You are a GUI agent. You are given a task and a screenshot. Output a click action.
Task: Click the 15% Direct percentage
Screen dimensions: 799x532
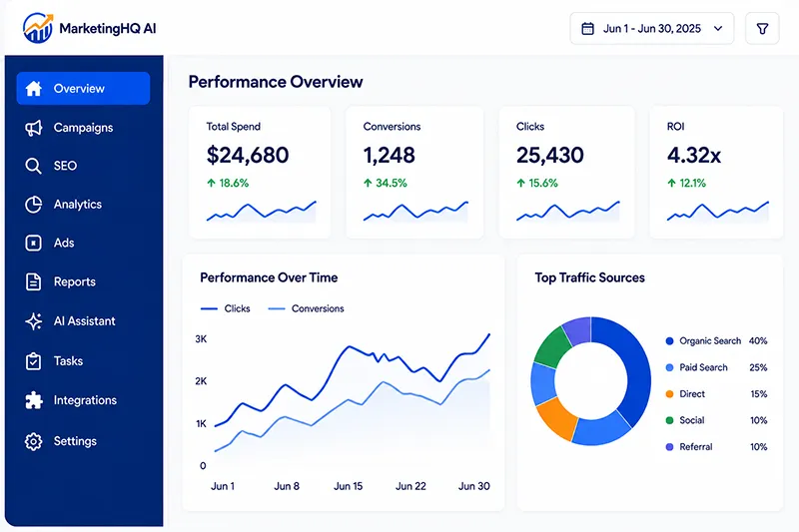point(759,394)
